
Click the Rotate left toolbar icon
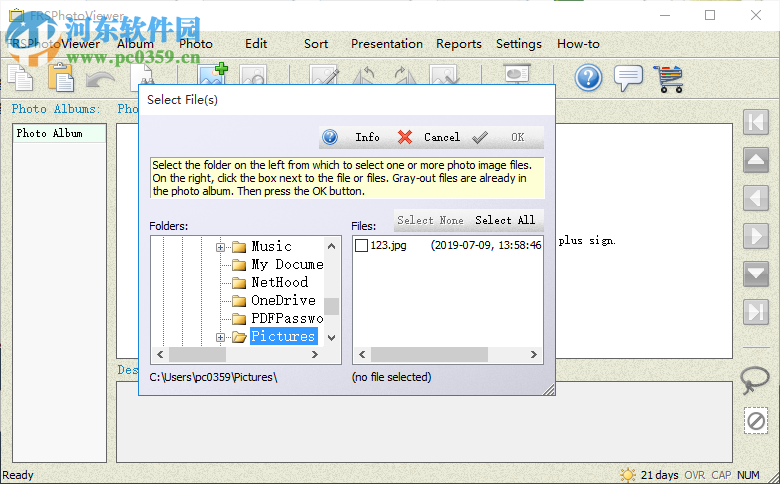click(364, 75)
